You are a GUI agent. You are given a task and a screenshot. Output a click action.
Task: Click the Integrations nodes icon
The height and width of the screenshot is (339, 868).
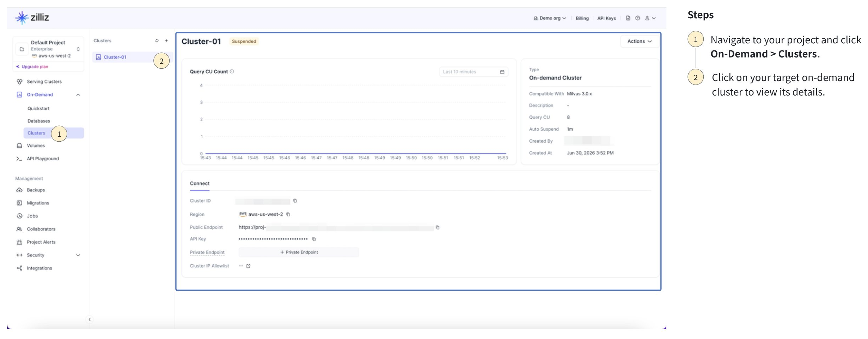tap(19, 268)
